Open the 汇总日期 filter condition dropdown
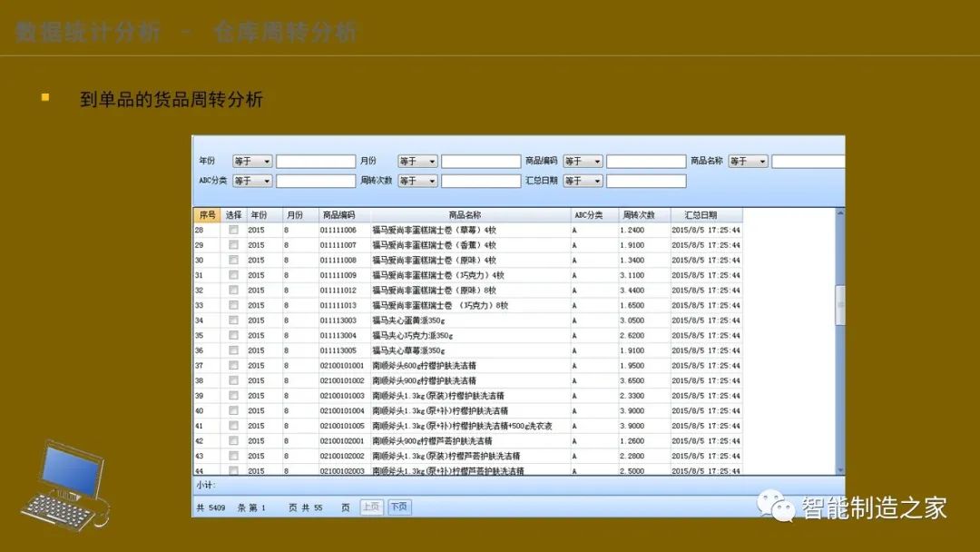This screenshot has height=552, width=980. pyautogui.click(x=583, y=180)
